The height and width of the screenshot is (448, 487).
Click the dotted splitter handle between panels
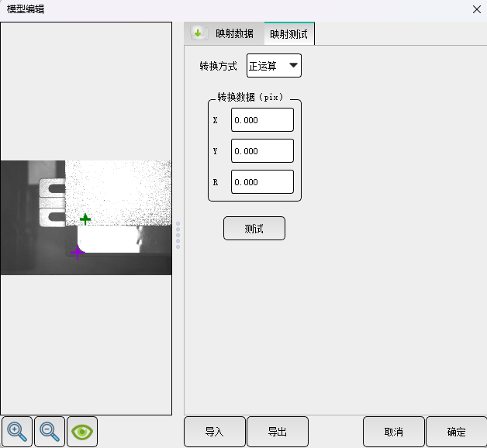pyautogui.click(x=178, y=236)
